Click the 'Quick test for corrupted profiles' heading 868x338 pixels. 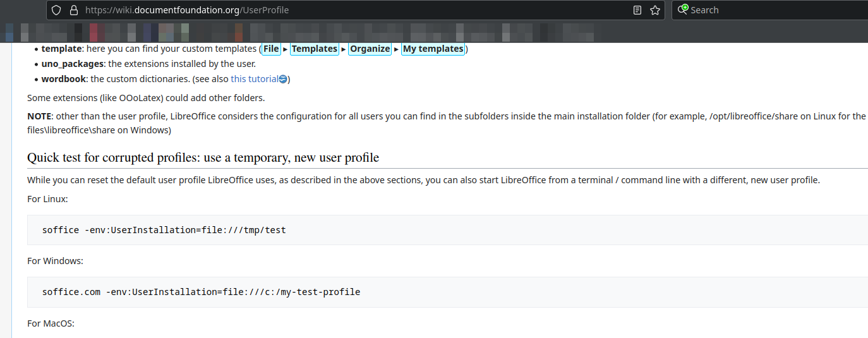(203, 157)
